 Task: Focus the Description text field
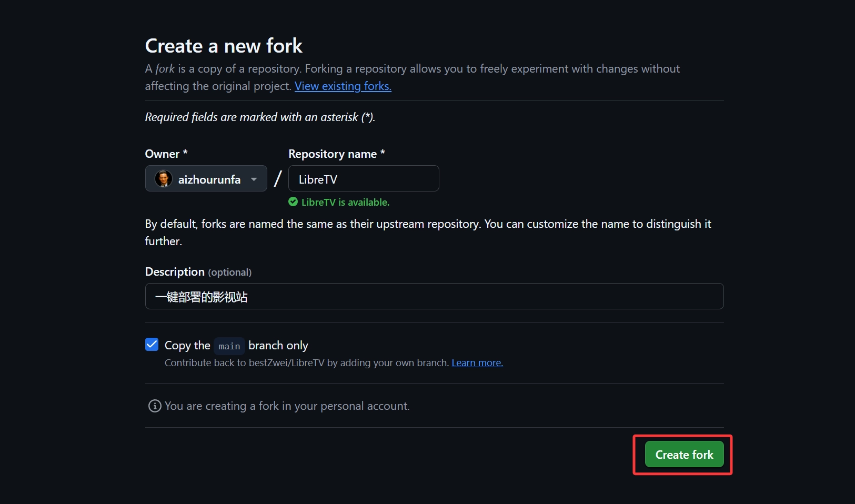pos(434,297)
